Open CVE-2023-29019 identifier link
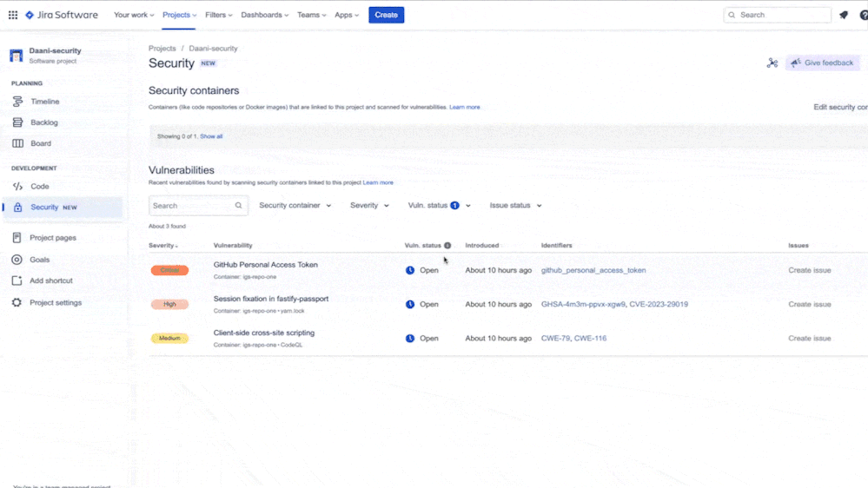 [659, 304]
